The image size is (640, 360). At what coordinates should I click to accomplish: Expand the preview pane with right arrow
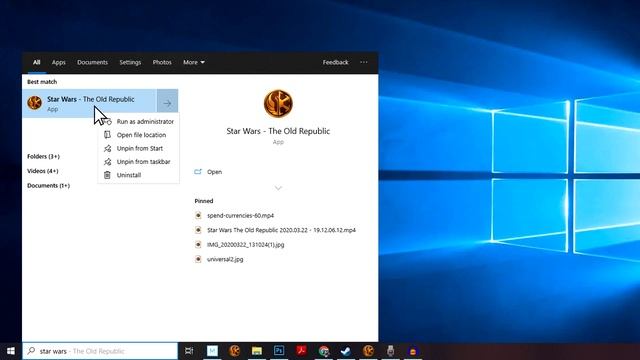tap(167, 103)
